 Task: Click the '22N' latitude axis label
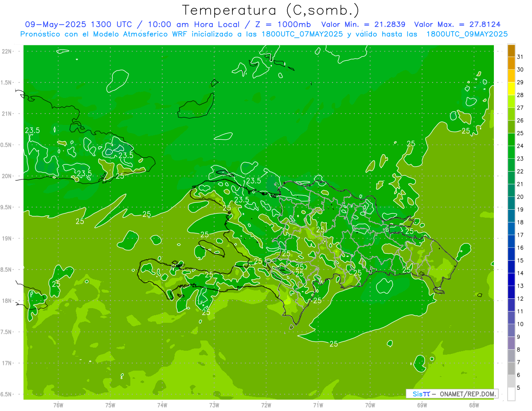tap(6, 51)
